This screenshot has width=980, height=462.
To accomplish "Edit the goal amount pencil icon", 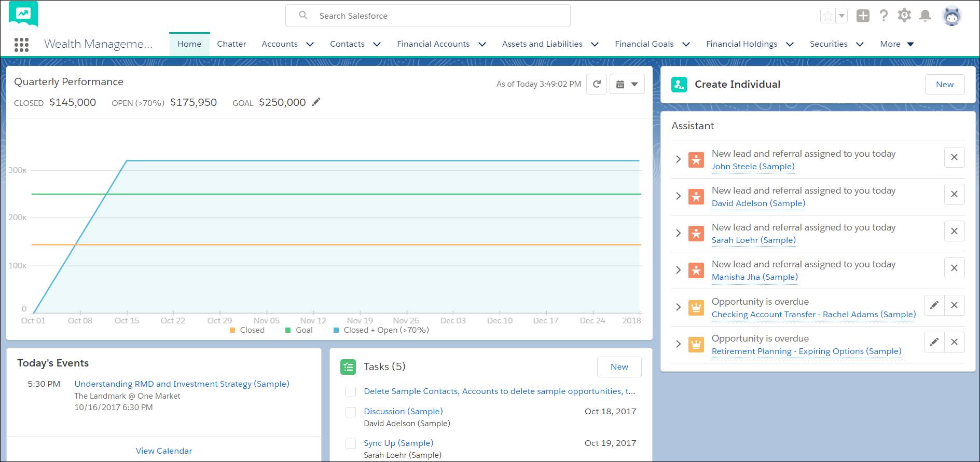I will tap(316, 102).
